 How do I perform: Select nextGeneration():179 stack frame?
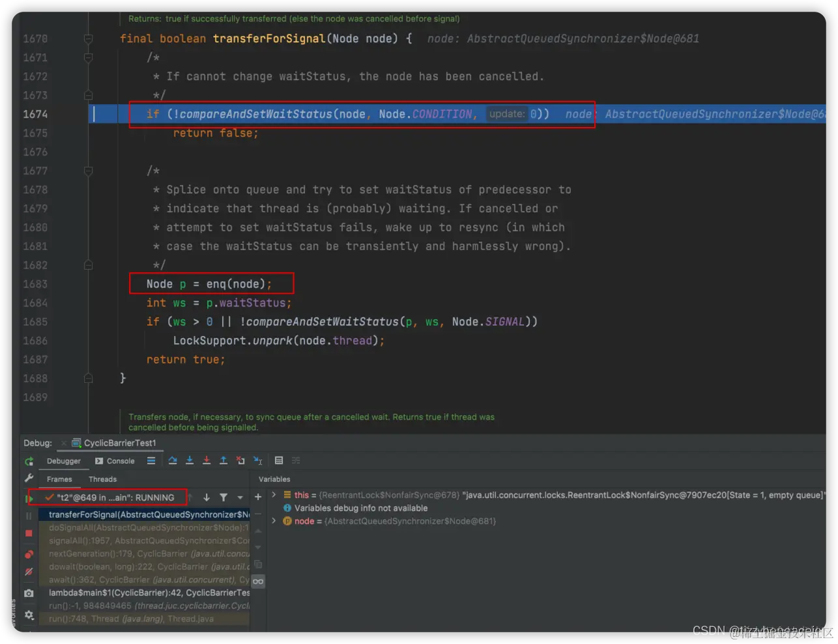click(145, 553)
